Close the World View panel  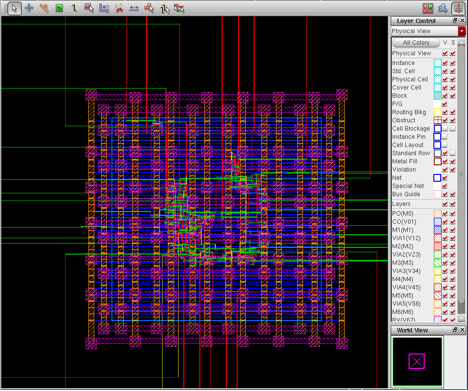pyautogui.click(x=462, y=330)
